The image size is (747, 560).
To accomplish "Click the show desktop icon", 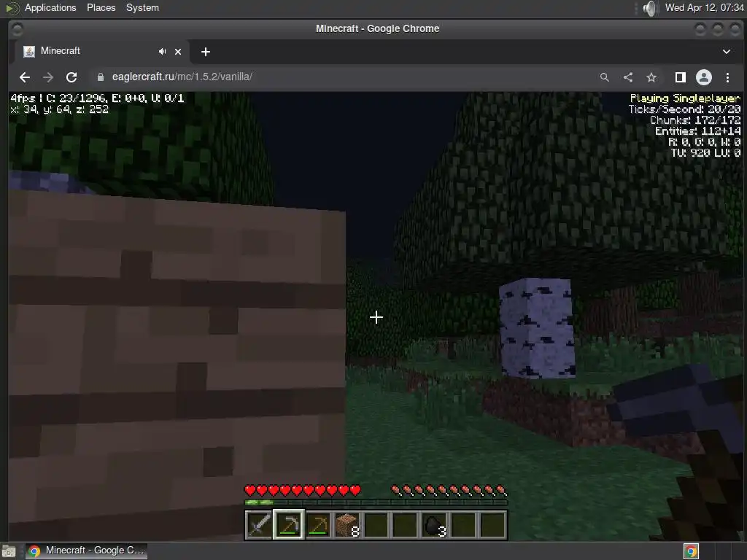I will coord(9,551).
